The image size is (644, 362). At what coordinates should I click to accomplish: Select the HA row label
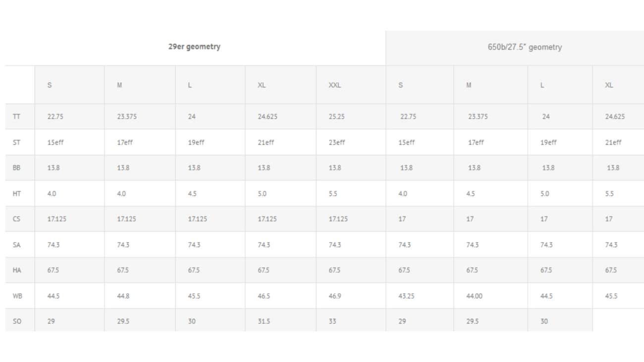[16, 270]
